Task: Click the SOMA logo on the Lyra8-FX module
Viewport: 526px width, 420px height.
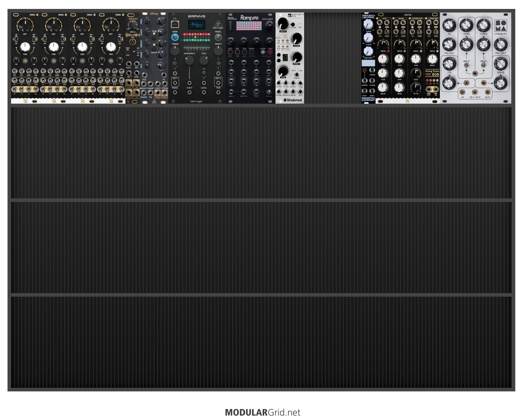Action: pyautogui.click(x=500, y=25)
